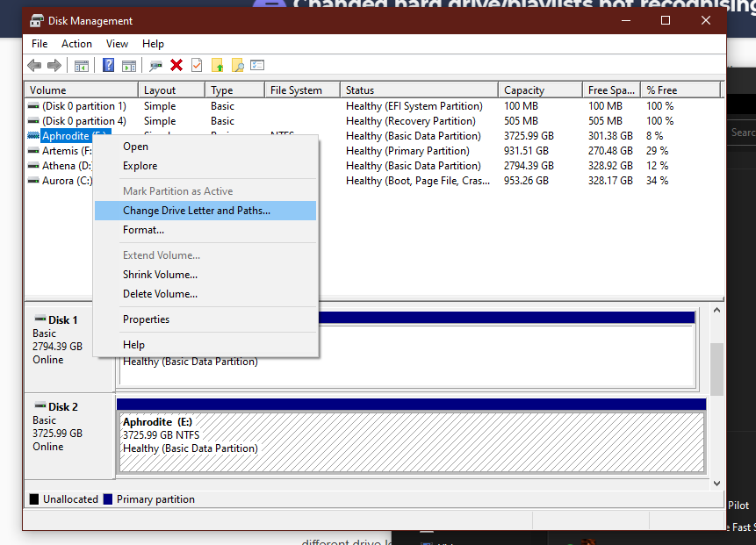The height and width of the screenshot is (545, 756).
Task: Sort by the Free Space column header
Action: point(611,90)
